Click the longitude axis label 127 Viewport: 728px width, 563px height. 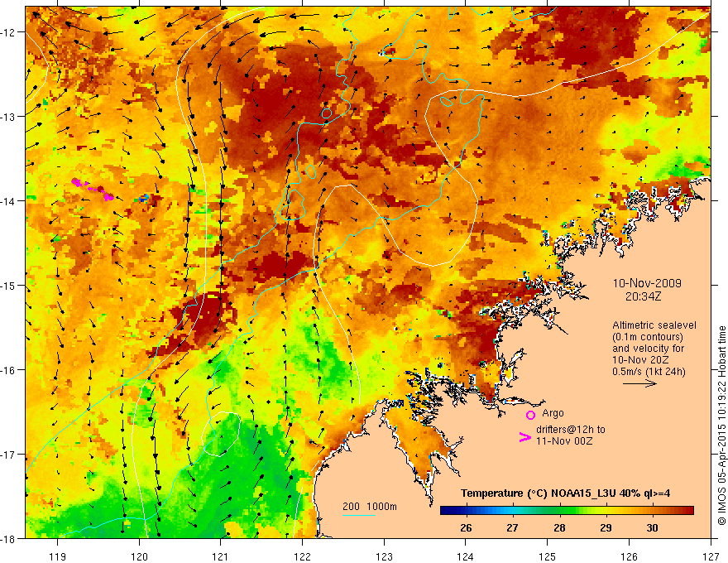[711, 556]
